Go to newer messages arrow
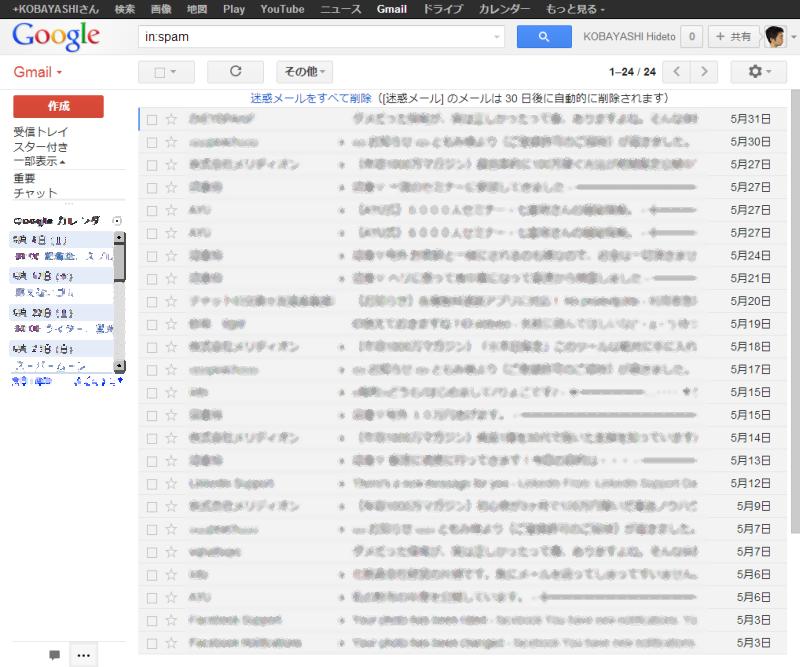Viewport: 800px width, 667px height. pos(676,71)
